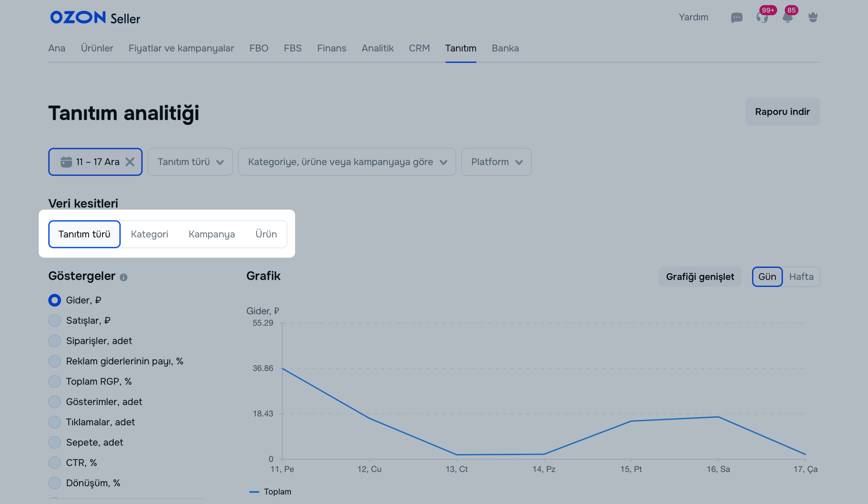Go to the Analitik menu tab
Image resolution: width=868 pixels, height=504 pixels.
(377, 48)
